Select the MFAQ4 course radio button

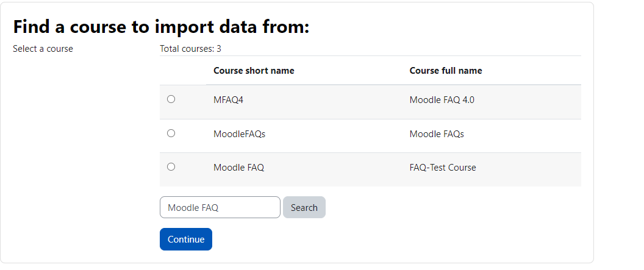point(171,99)
